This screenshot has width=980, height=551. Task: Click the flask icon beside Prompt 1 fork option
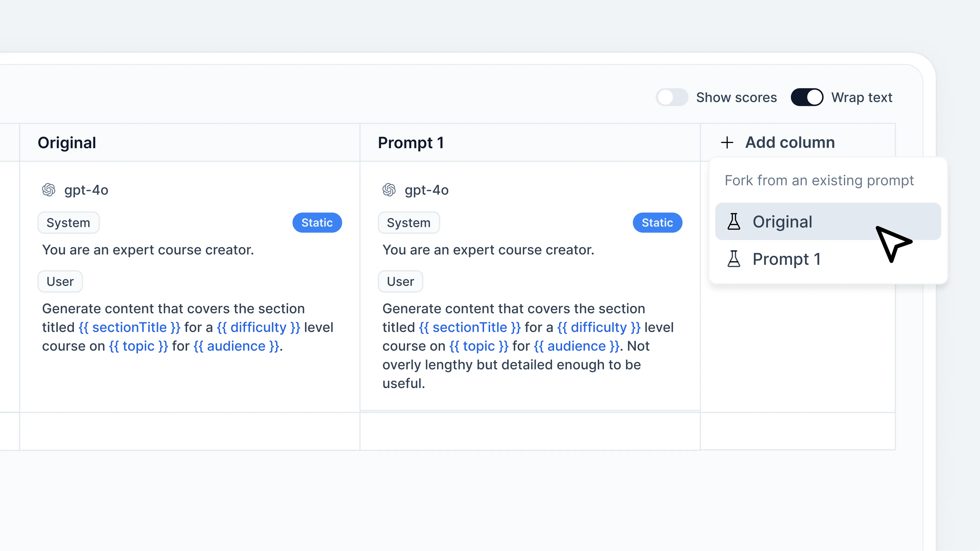734,259
